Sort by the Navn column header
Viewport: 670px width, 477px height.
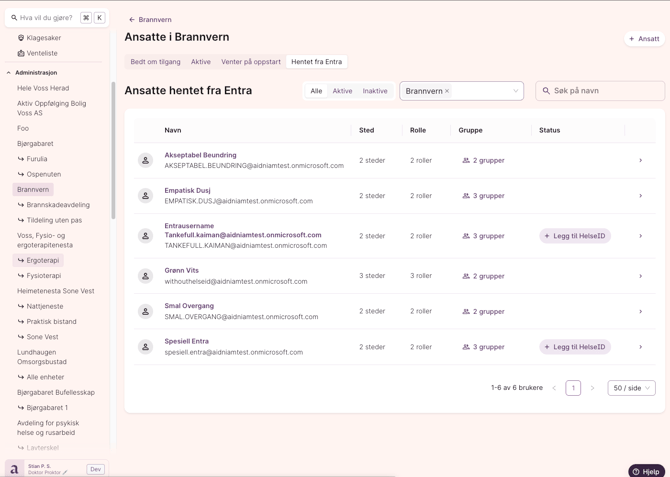click(x=173, y=130)
